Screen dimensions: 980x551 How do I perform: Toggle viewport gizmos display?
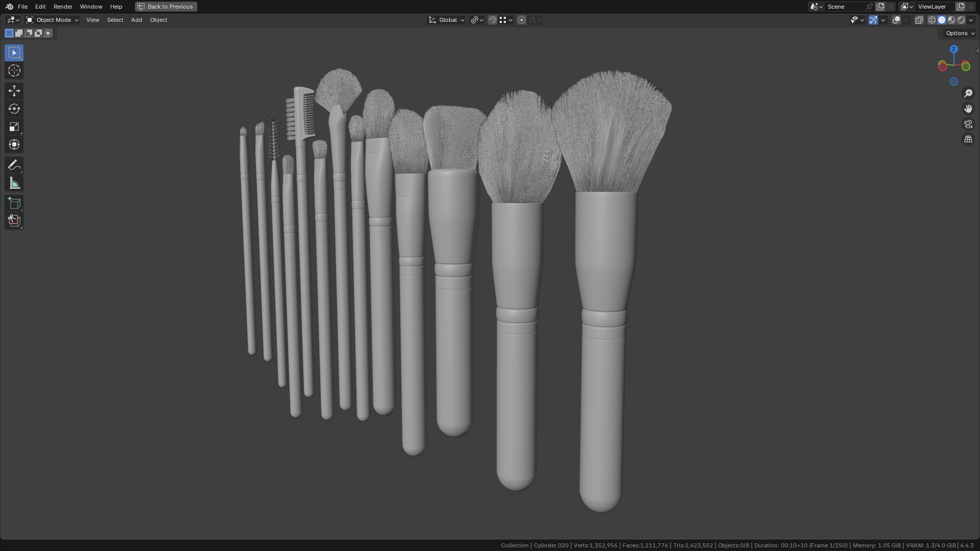coord(873,20)
